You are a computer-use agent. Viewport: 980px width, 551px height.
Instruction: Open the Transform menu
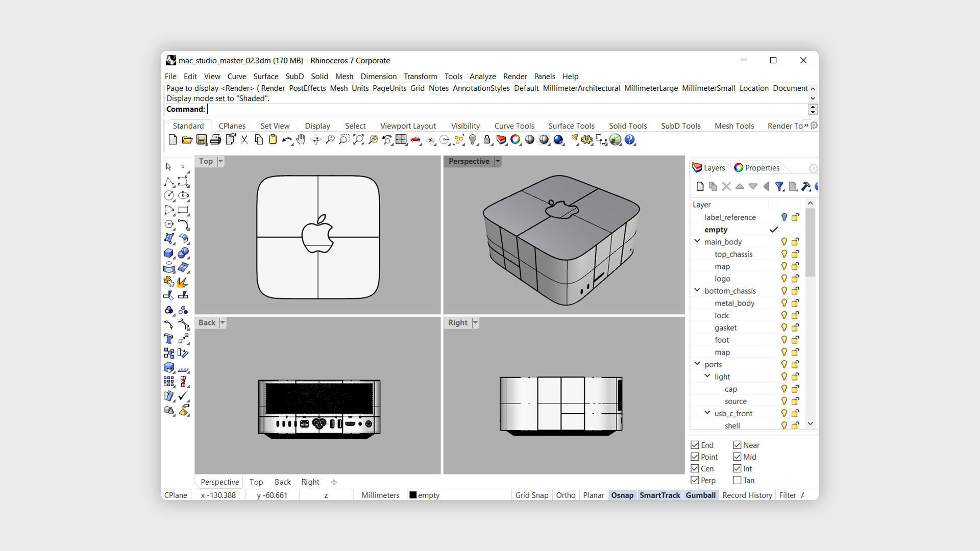coord(420,77)
